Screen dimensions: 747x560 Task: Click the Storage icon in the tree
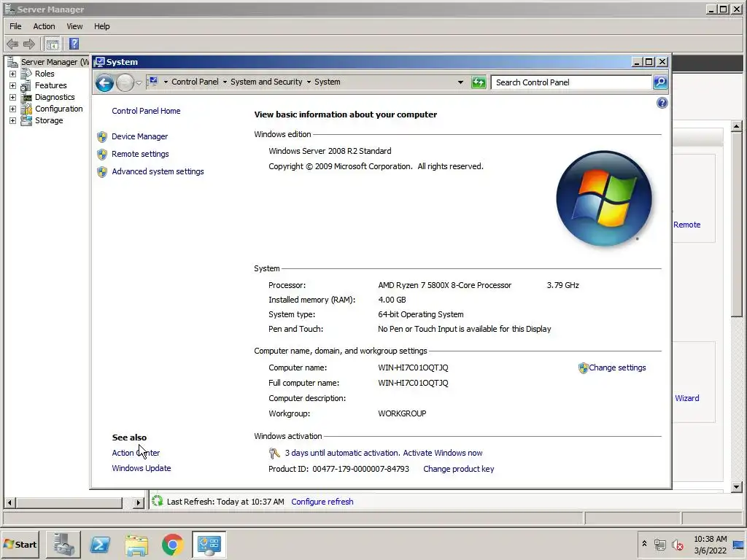(26, 120)
